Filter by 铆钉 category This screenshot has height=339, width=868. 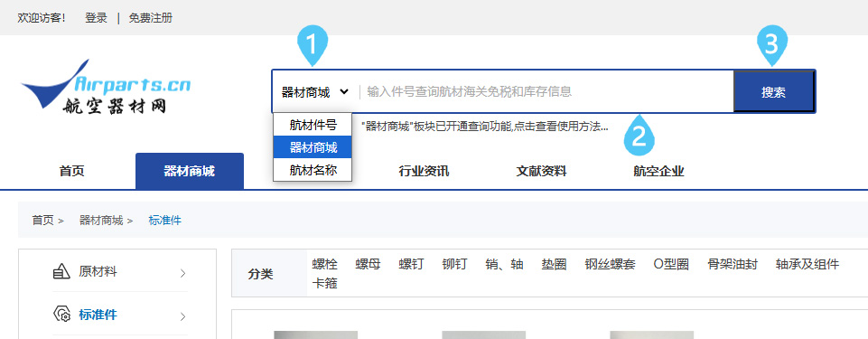[x=454, y=264]
